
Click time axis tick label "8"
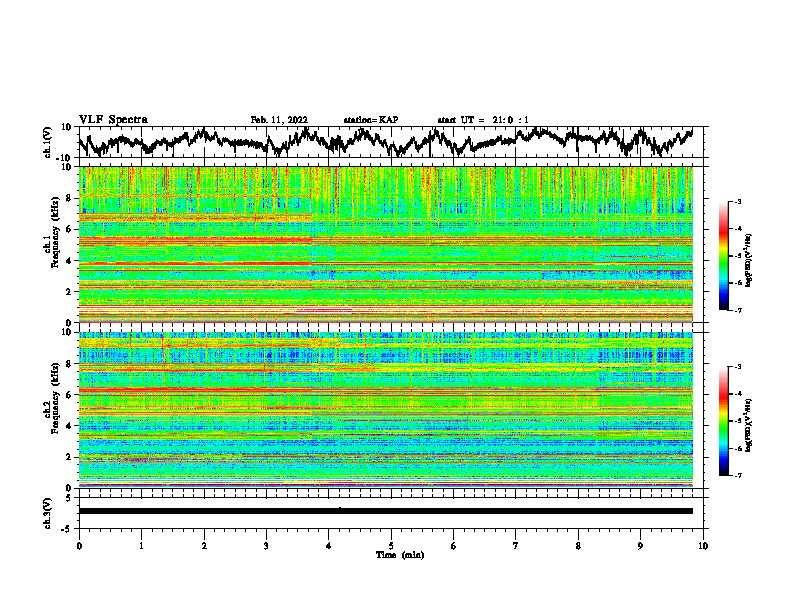click(x=578, y=546)
